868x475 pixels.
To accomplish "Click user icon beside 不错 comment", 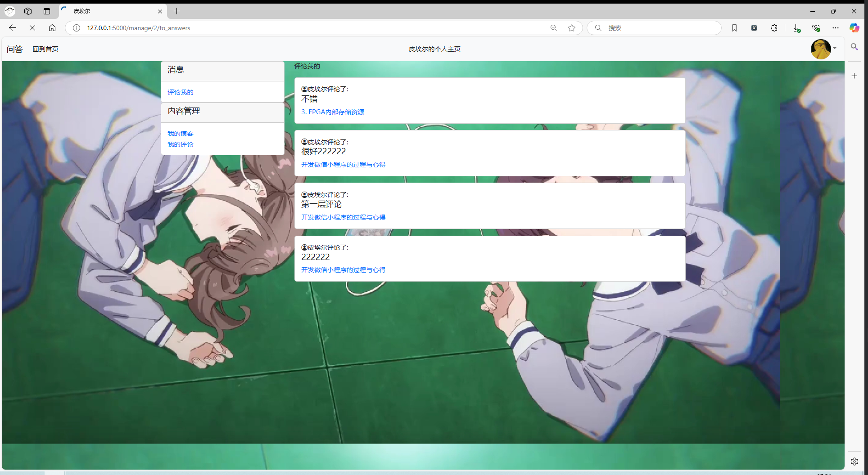I will coord(304,89).
